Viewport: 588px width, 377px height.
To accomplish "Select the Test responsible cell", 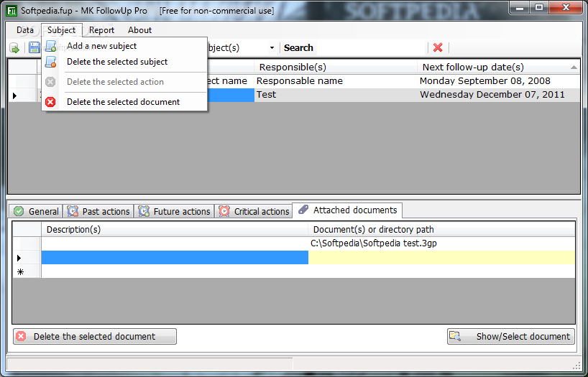I will coord(336,95).
